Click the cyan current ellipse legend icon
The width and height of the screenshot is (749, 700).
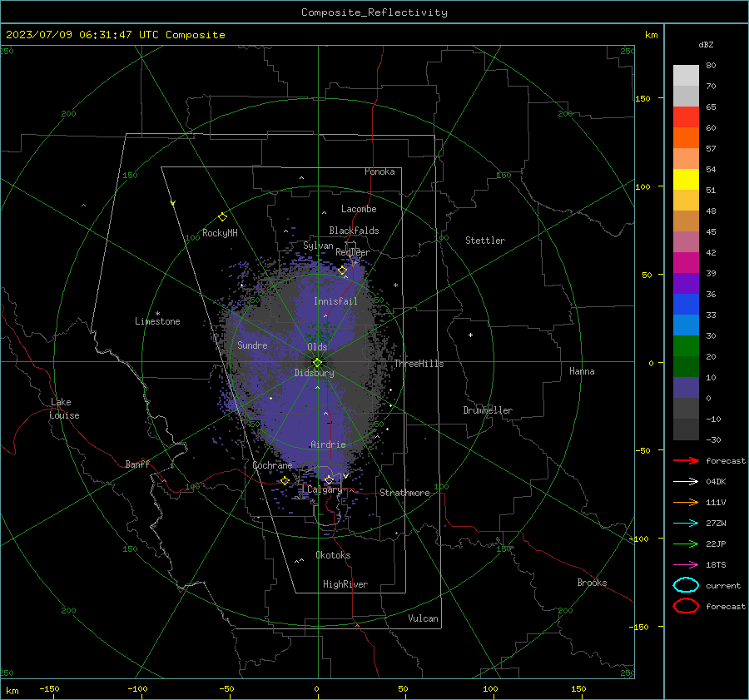686,585
